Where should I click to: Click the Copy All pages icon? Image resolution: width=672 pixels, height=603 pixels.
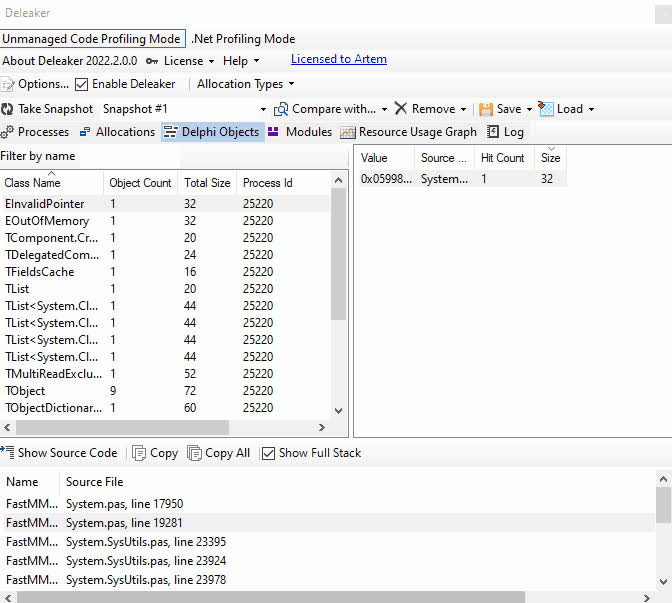(x=194, y=453)
